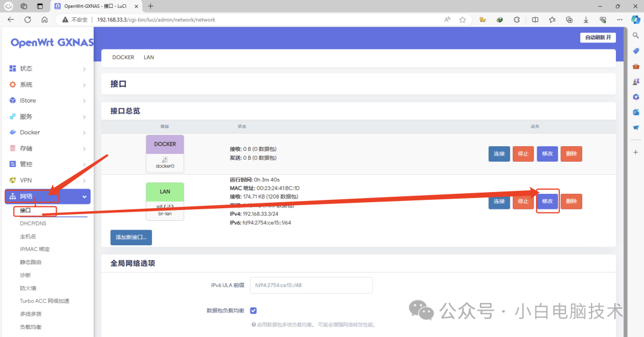Click the not secure warning icon
The height and width of the screenshot is (337, 644).
pos(65,19)
